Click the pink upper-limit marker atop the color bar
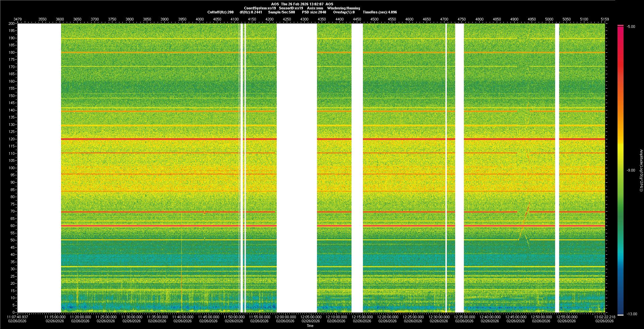The width and height of the screenshot is (644, 329). tap(620, 26)
